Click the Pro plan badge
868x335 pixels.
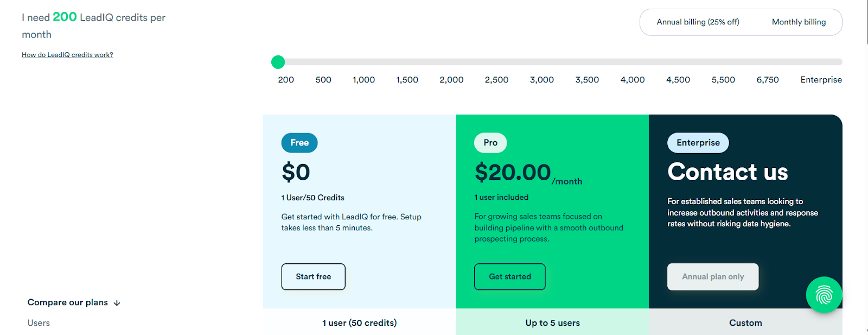(490, 142)
